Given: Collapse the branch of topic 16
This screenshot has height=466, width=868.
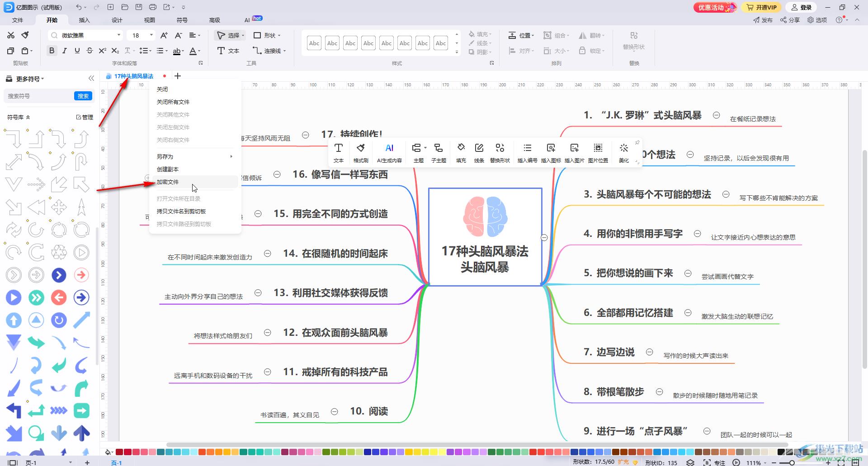Looking at the screenshot, I should pyautogui.click(x=277, y=174).
